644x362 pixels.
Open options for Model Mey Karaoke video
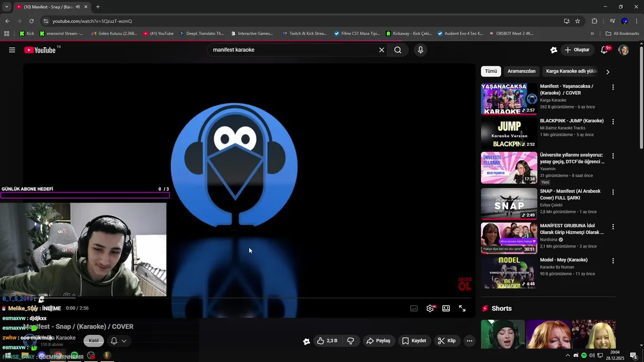(613, 260)
